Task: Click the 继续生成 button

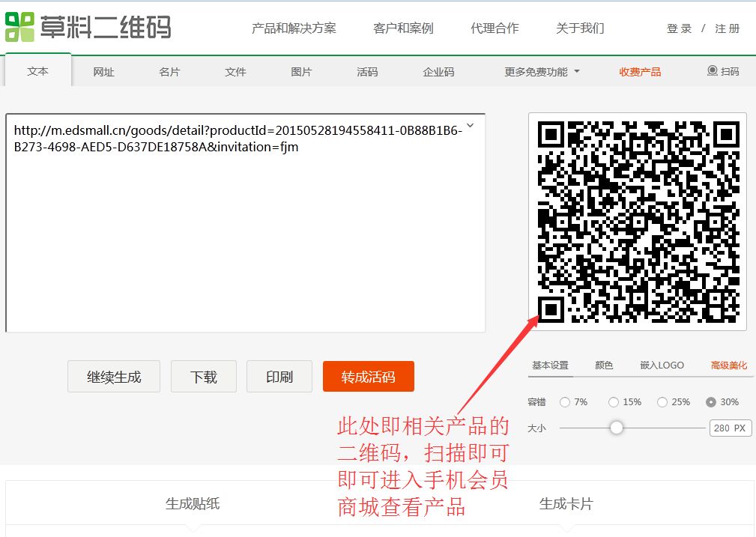Action: click(x=114, y=377)
